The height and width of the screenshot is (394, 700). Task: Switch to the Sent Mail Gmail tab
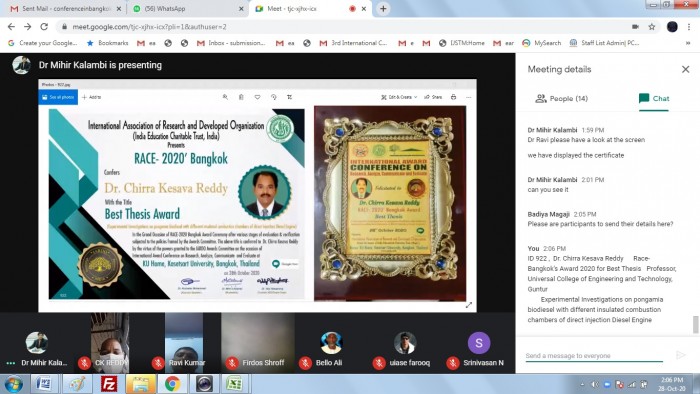65,8
